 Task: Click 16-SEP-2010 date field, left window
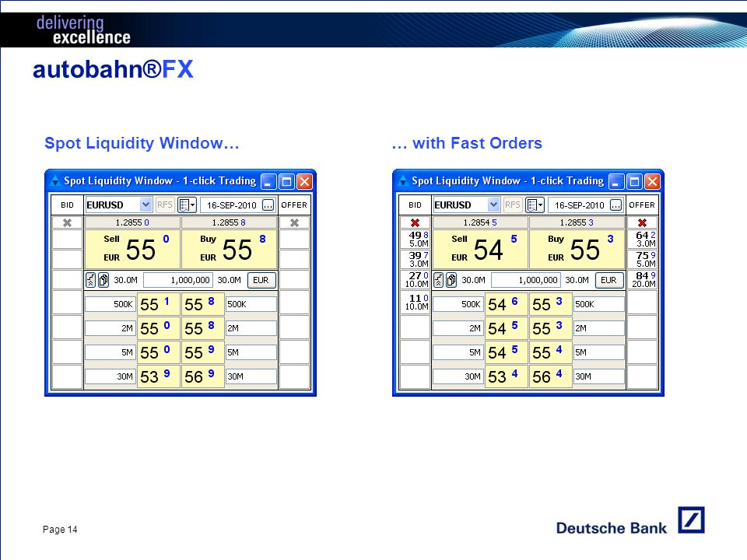tap(232, 205)
